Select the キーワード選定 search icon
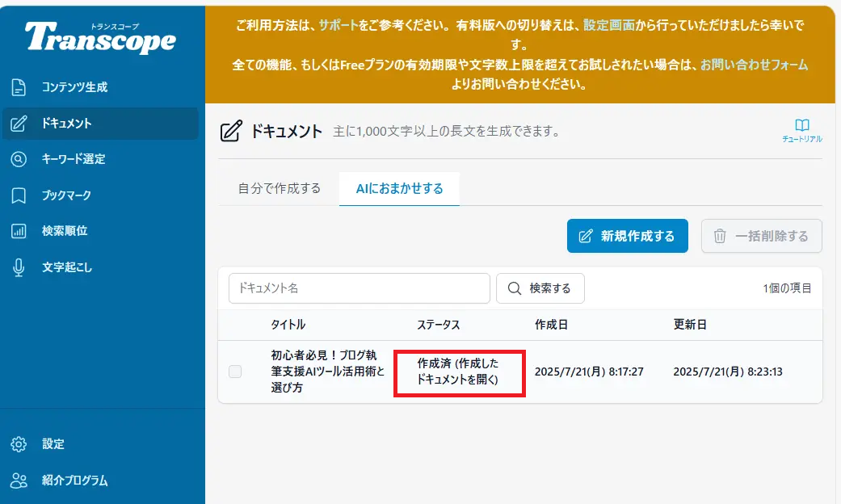Viewport: 841px width, 504px height. click(x=19, y=159)
